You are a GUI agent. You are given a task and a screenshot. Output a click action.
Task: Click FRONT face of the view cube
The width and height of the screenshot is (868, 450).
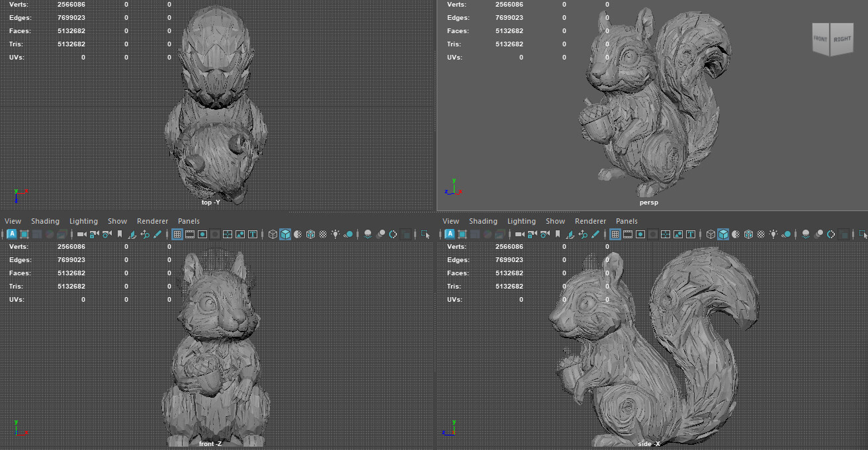820,40
